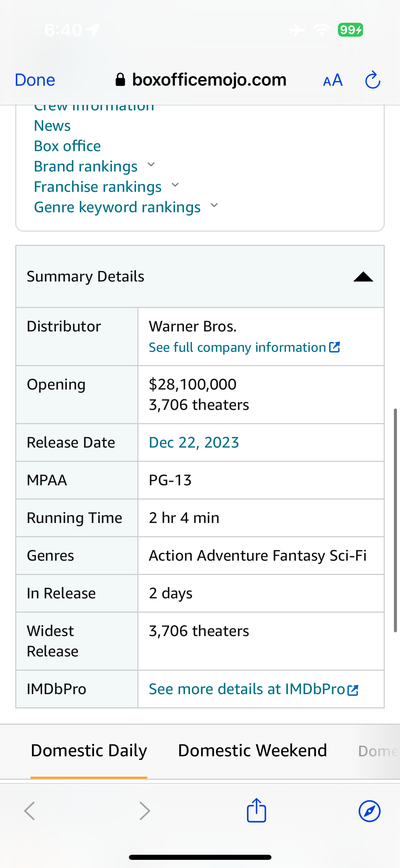The height and width of the screenshot is (868, 400).
Task: Expand the Franchise rankings chevron
Action: coord(175,185)
